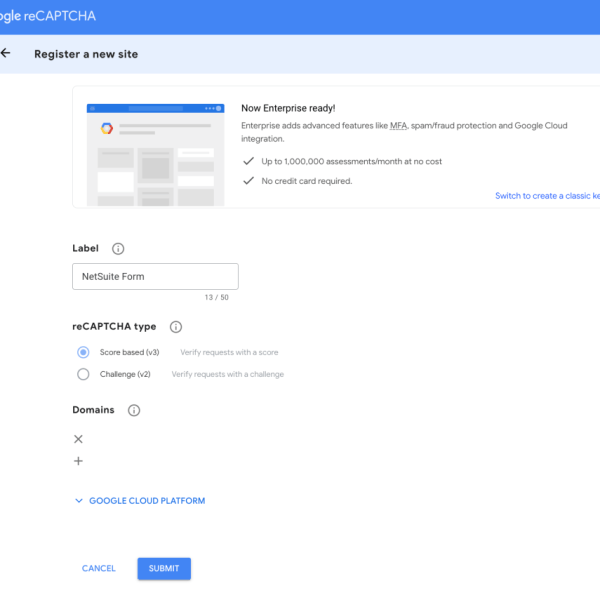Click the Cancel button
The image size is (600, 600).
point(98,568)
